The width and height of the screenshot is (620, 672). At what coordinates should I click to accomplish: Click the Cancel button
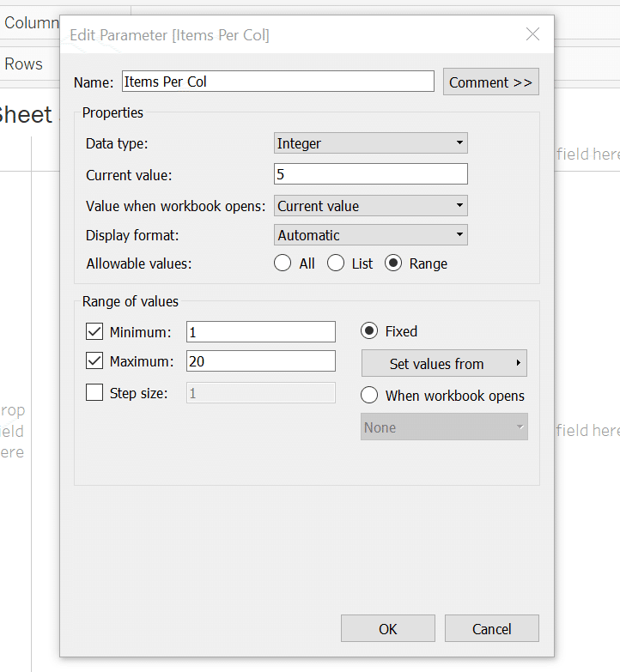tap(492, 629)
